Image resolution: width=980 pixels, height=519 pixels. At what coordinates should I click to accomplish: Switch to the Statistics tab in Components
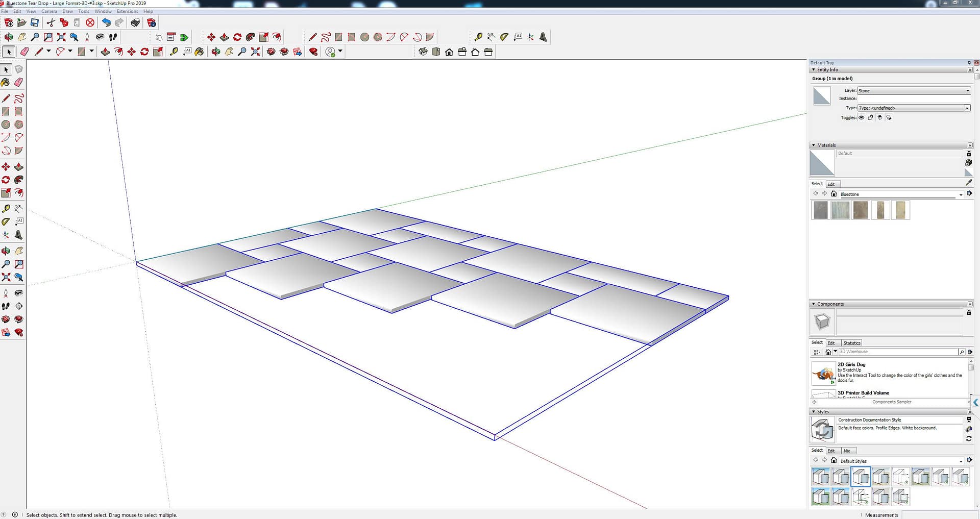(x=851, y=343)
